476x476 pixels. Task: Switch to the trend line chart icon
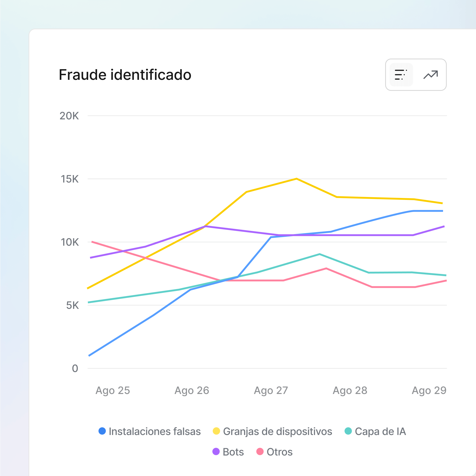pos(430,75)
